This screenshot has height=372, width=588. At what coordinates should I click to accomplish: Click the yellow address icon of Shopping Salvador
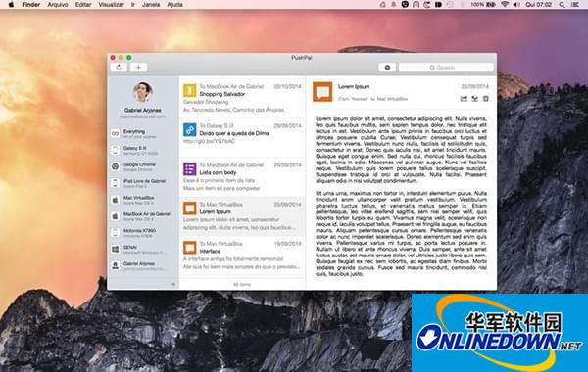point(190,91)
